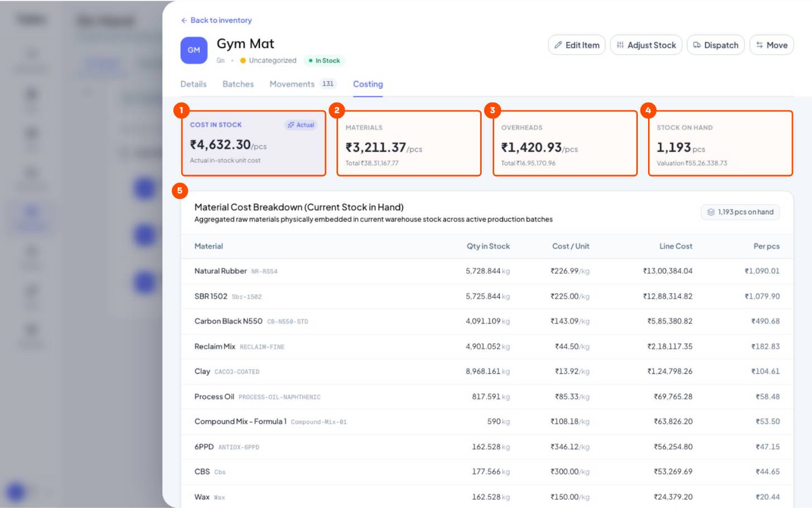Screen dimensions: 812x508
Task: Select the Process Oil material name
Action: tap(214, 396)
